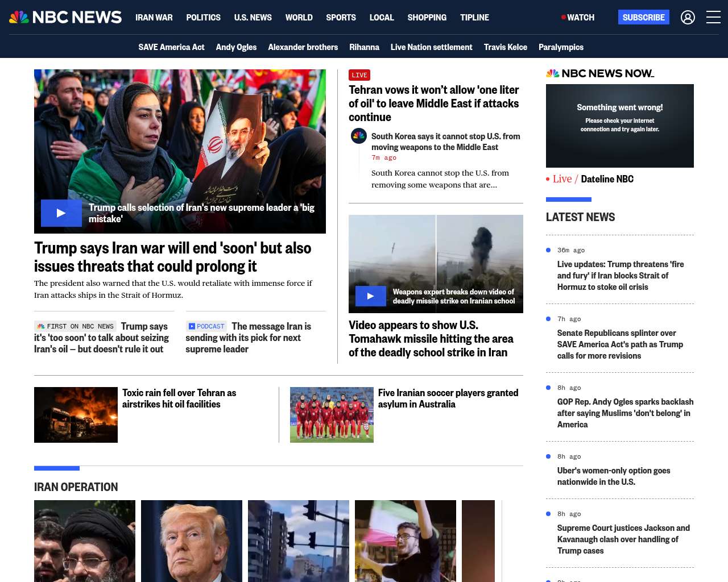Click the red LIVE badge

tap(359, 75)
